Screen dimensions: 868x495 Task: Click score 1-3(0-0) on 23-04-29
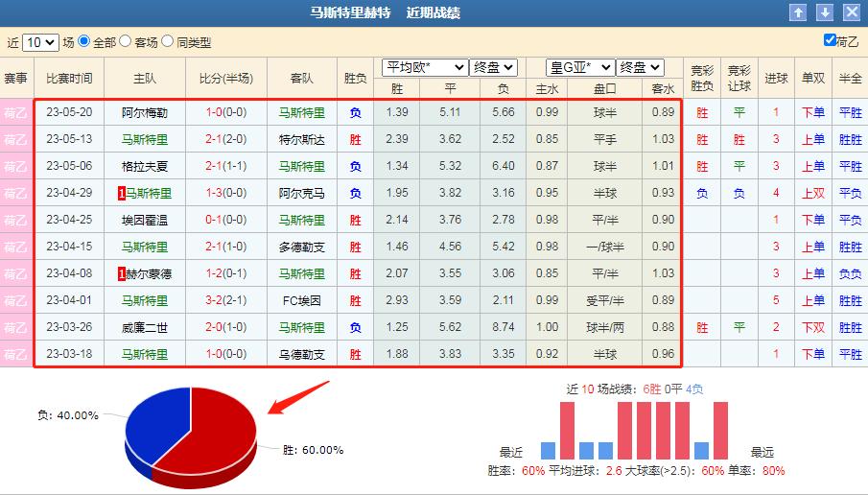[225, 193]
